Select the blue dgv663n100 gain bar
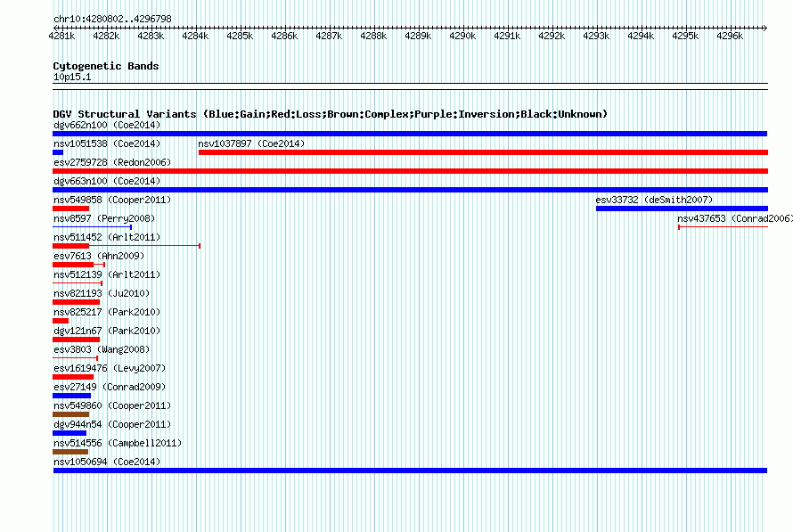 (410, 190)
